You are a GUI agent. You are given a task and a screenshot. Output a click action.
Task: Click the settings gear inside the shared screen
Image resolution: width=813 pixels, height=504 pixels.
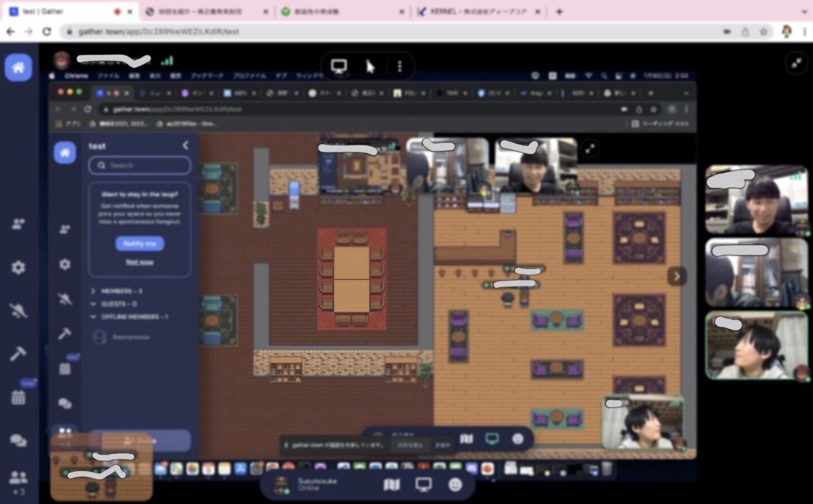click(x=65, y=264)
